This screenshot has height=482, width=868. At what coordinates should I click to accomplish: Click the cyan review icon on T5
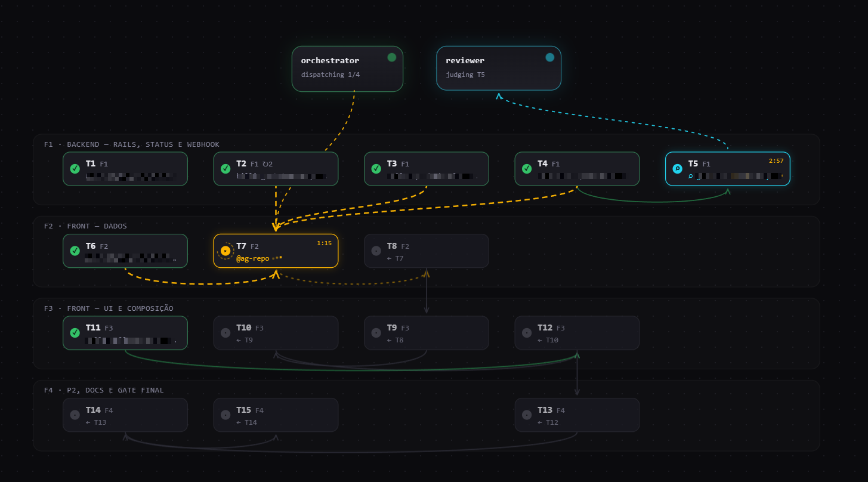pyautogui.click(x=678, y=169)
